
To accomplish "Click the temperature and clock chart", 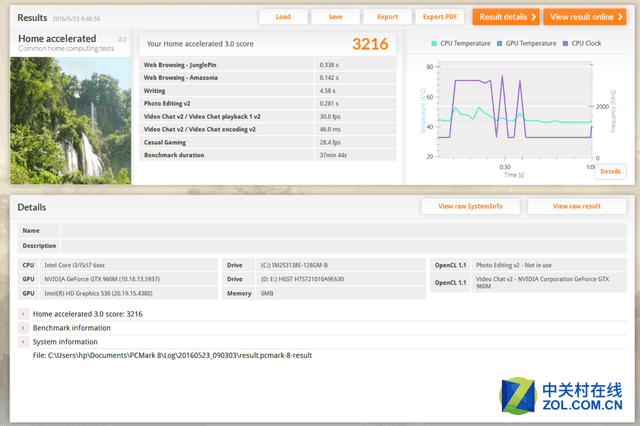I will [x=515, y=110].
